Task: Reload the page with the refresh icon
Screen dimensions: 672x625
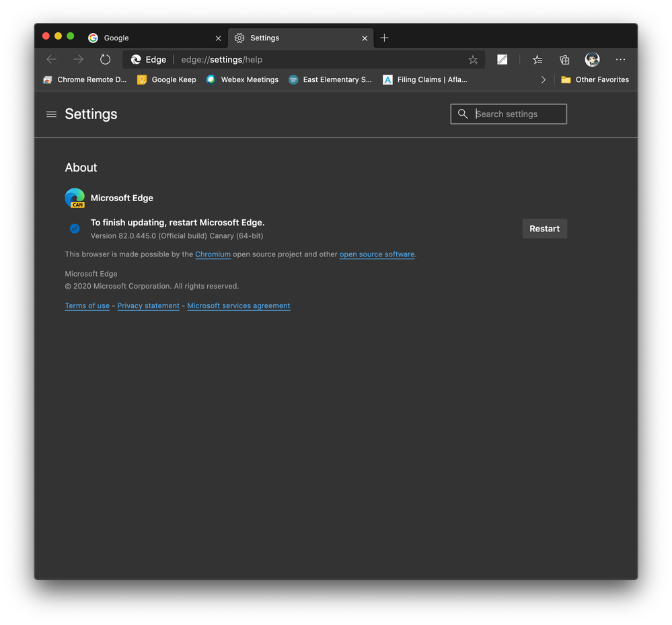Action: click(105, 60)
